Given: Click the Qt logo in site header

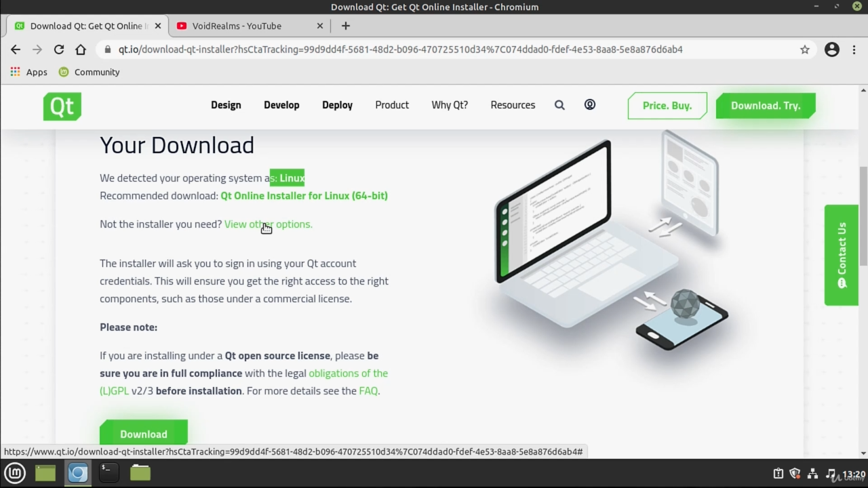Looking at the screenshot, I should [x=62, y=106].
